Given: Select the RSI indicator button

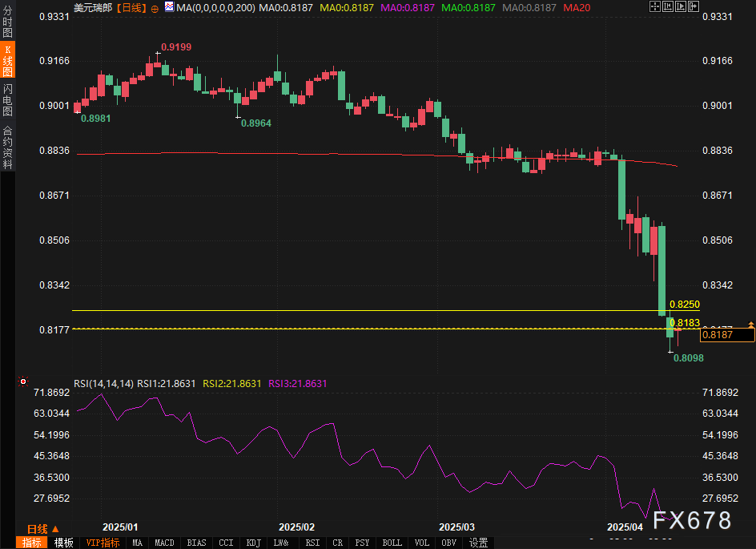Looking at the screenshot, I should tap(311, 543).
